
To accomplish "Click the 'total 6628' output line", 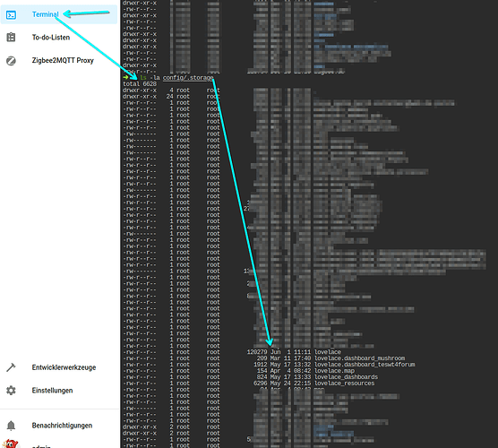I will [140, 84].
